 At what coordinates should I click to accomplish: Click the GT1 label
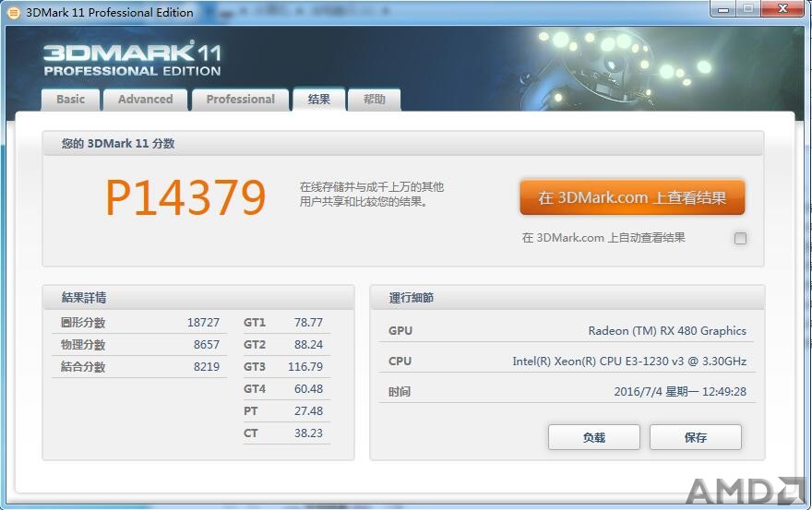pos(255,323)
